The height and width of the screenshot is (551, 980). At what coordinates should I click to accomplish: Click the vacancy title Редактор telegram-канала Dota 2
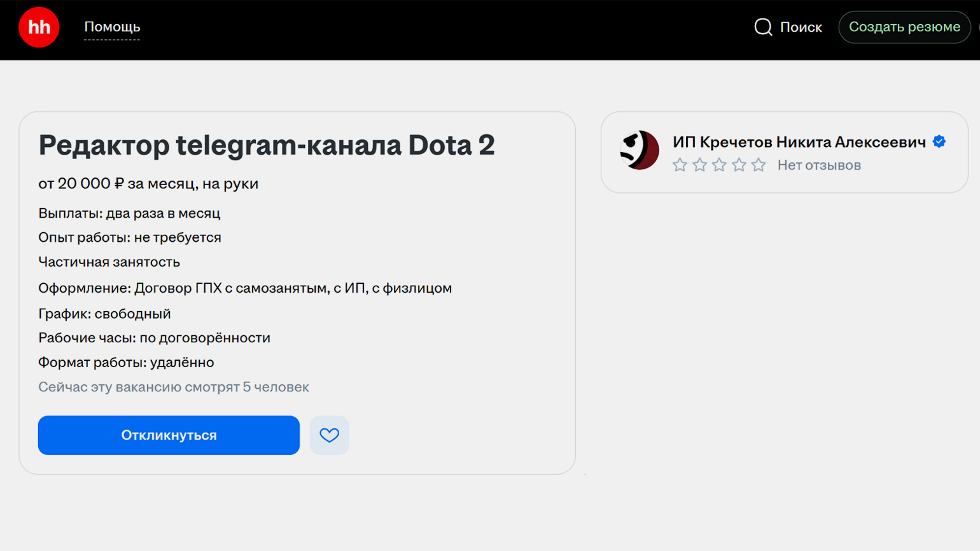point(267,145)
